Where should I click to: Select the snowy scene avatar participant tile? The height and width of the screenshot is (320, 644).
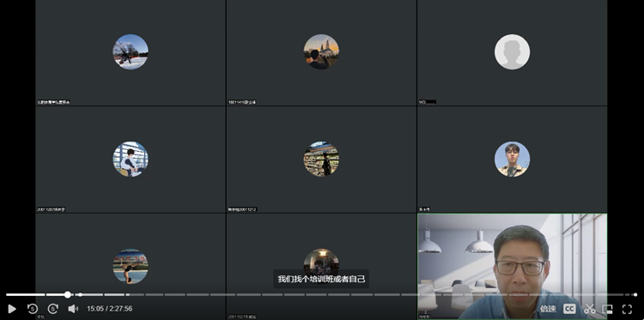coord(131,52)
